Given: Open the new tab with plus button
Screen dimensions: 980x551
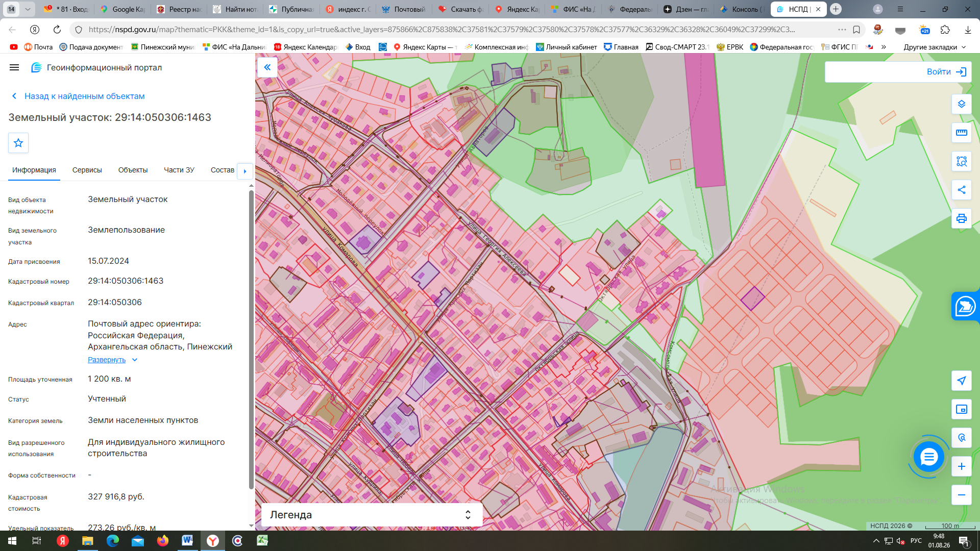Looking at the screenshot, I should click(x=836, y=9).
